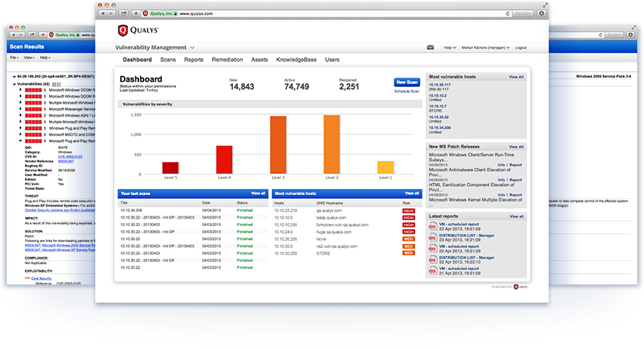This screenshot has width=644, height=348.
Task: Expand the Microsoft MSDTC and COM vulnerability row
Action: click(20, 135)
